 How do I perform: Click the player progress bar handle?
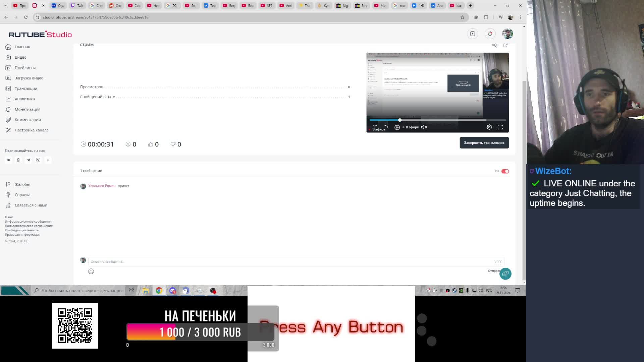(400, 120)
